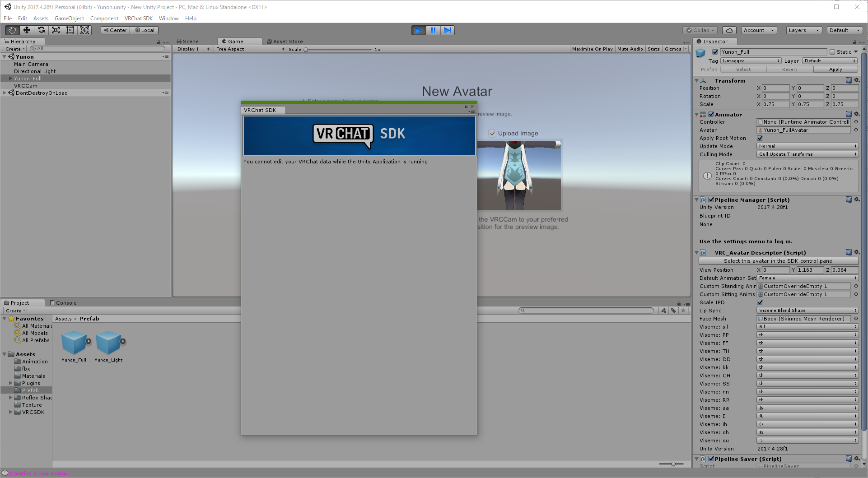Viewport: 868px width, 478px height.
Task: Open the VRChat SDK menu
Action: 138,19
